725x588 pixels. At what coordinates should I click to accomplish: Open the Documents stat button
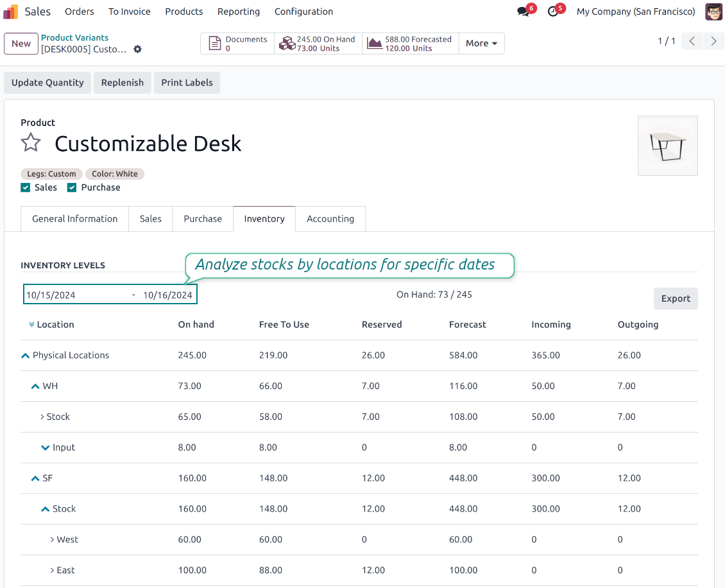click(237, 44)
